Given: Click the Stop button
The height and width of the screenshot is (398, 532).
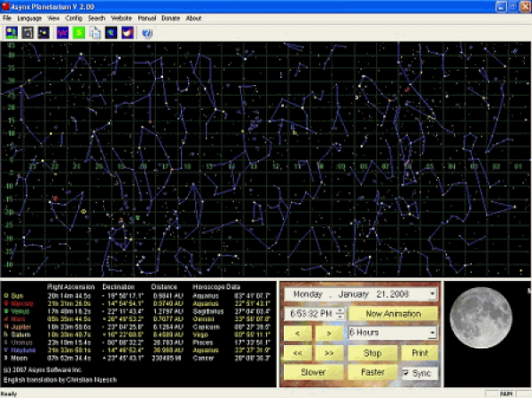Looking at the screenshot, I should tap(371, 353).
